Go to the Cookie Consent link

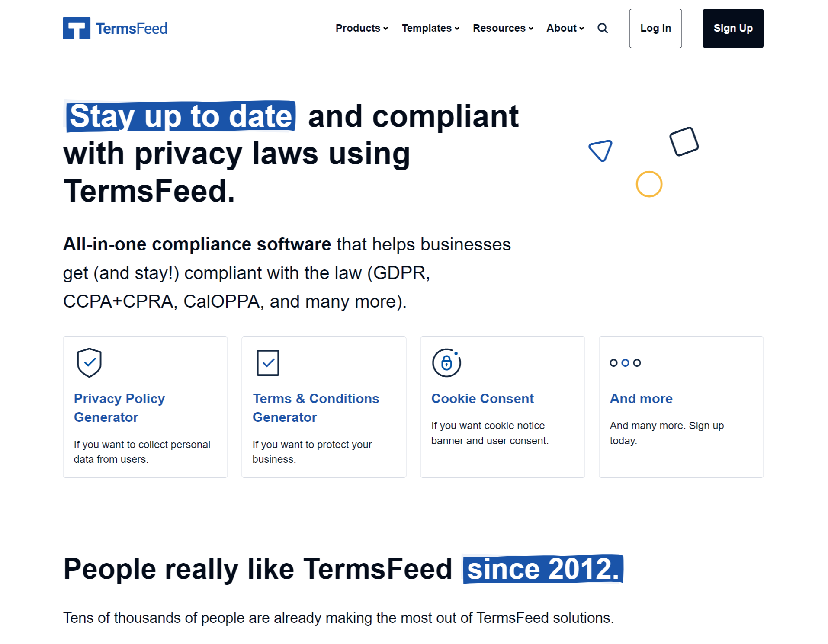click(x=482, y=398)
